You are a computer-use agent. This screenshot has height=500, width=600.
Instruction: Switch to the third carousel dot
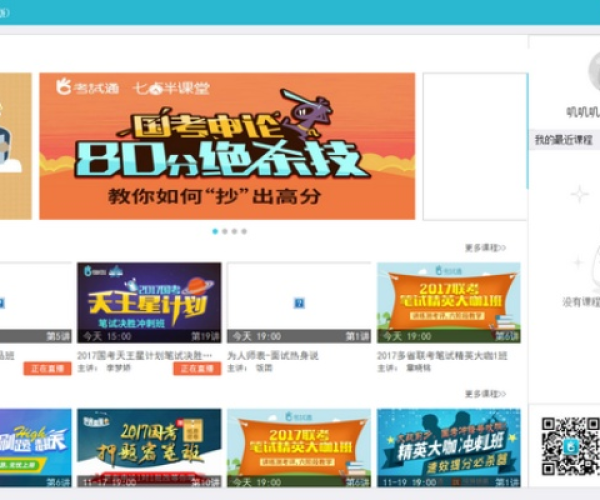pyautogui.click(x=234, y=231)
